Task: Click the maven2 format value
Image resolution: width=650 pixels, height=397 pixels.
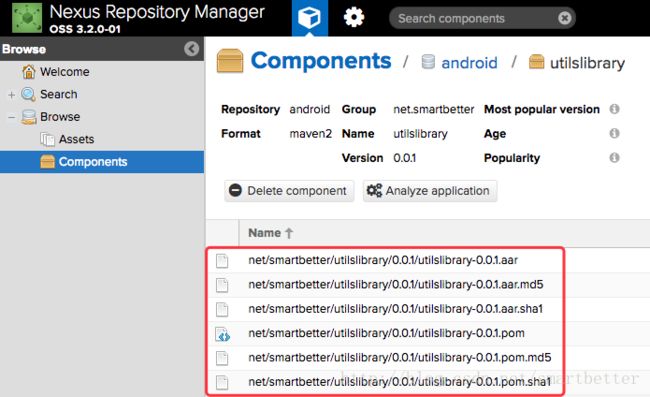Action: coord(310,133)
